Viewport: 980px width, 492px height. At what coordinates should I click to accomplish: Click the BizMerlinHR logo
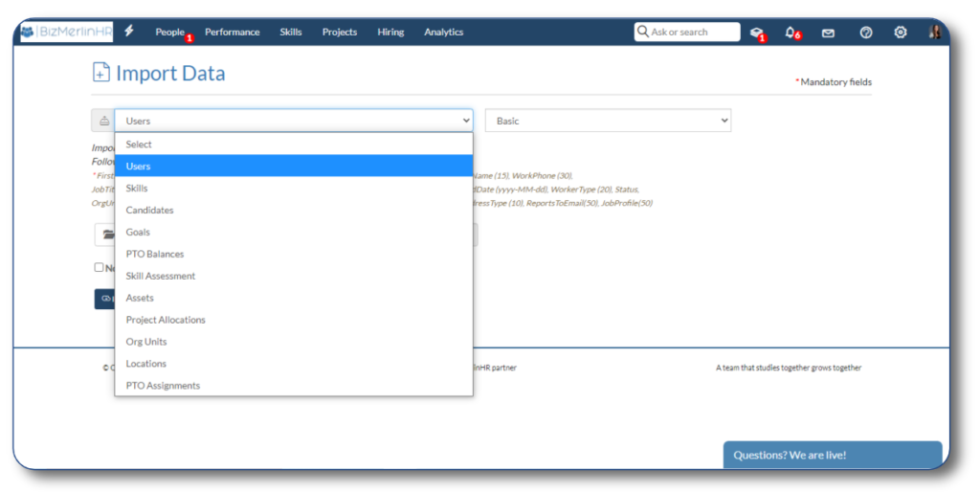point(66,32)
